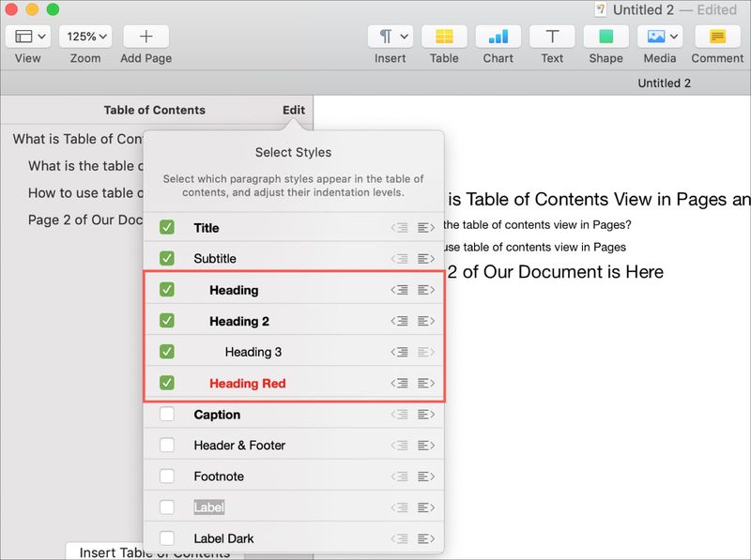
Task: Expand the View dropdown chevron
Action: pos(41,37)
